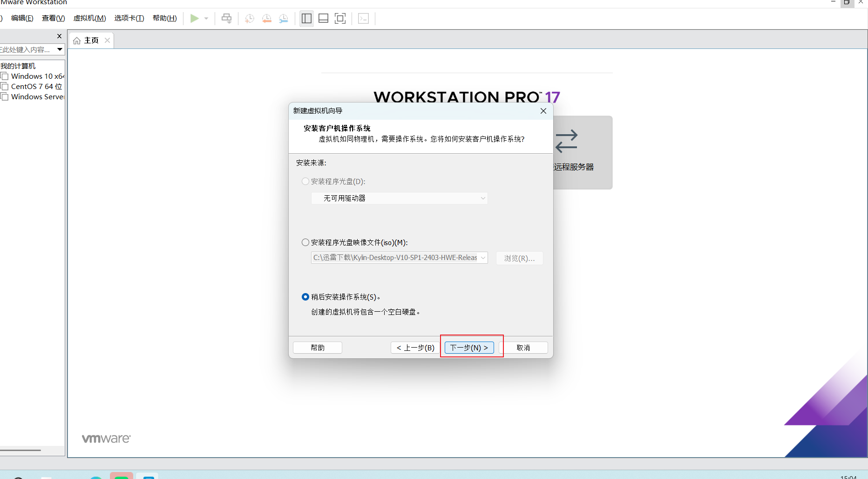Click the green Power On play icon
This screenshot has width=868, height=479.
point(195,19)
